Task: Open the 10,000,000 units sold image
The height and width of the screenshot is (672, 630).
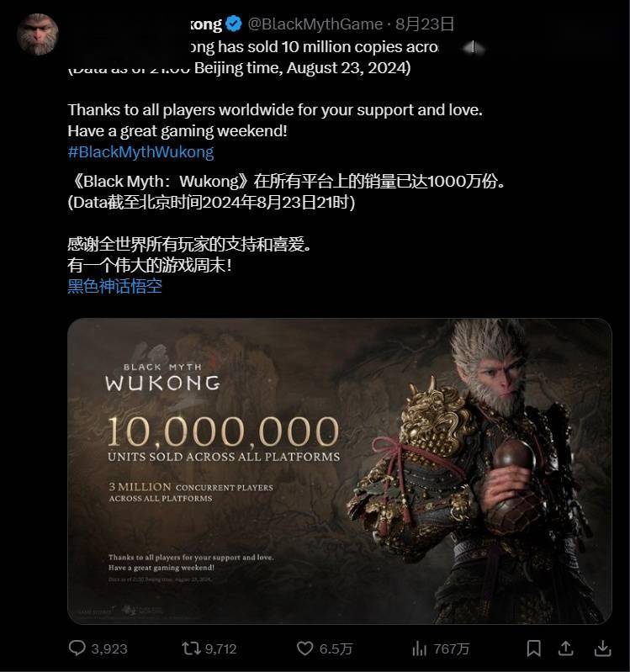Action: coord(340,471)
